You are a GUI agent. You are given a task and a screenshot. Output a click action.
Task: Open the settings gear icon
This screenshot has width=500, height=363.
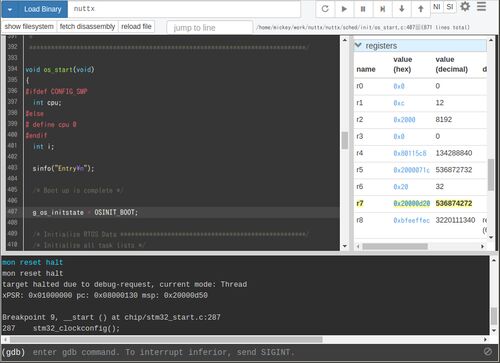tap(465, 6)
